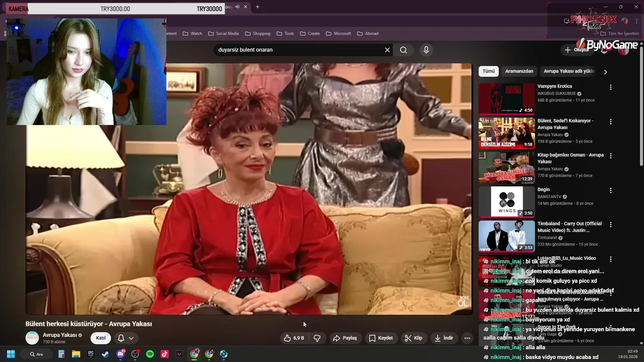
Task: Select 'Avrupa Yakası adlı yükle...' chip
Action: (570, 71)
